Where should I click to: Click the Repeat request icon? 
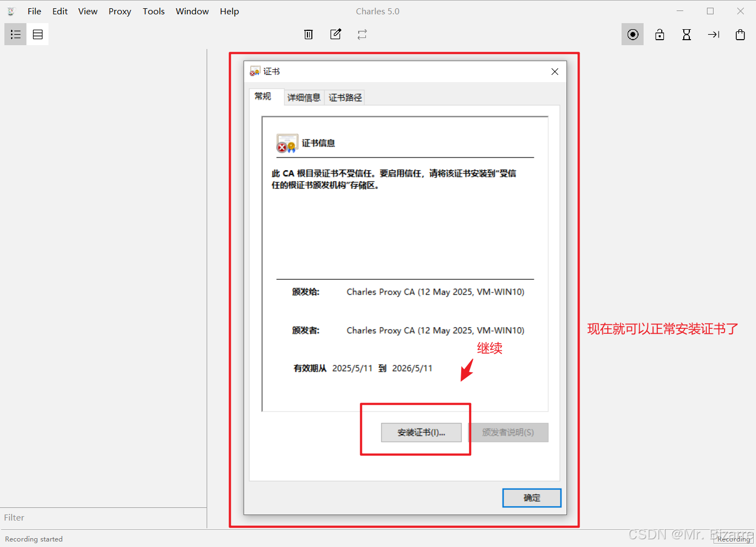(x=362, y=34)
